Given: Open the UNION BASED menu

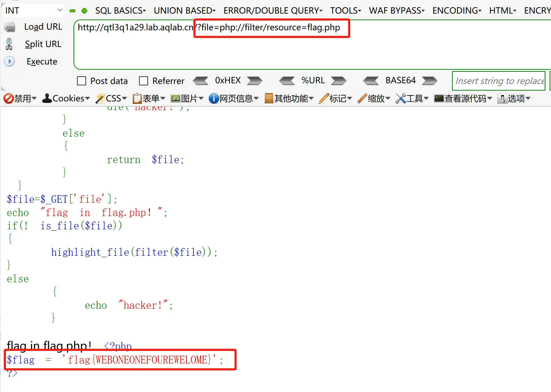Looking at the screenshot, I should pyautogui.click(x=185, y=11).
